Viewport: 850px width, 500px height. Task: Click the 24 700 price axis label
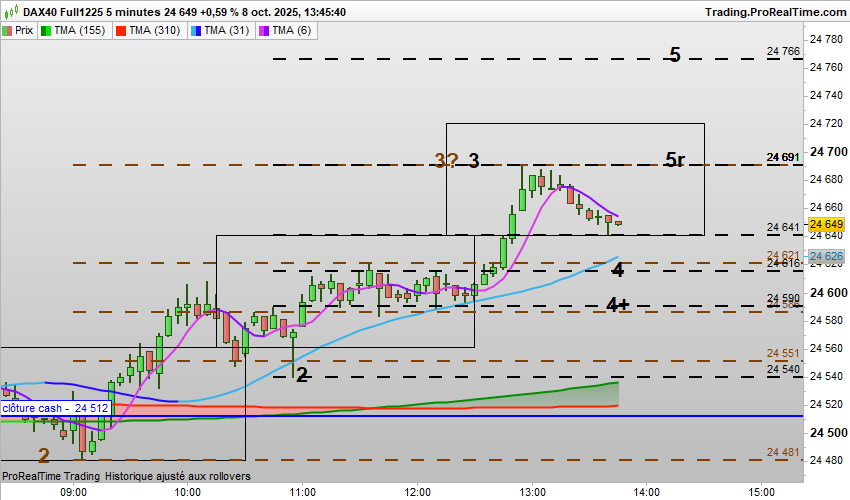(828, 151)
